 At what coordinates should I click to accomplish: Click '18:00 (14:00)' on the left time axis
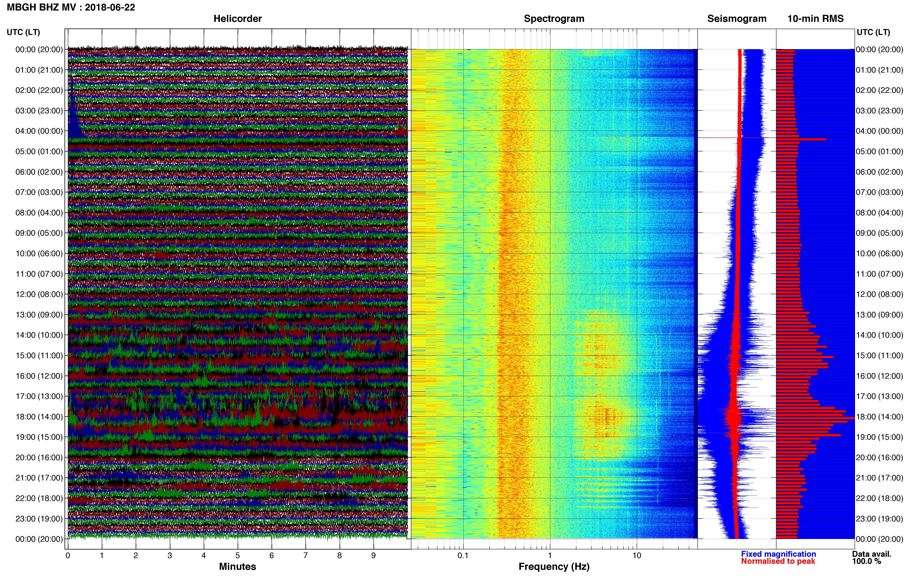tap(39, 417)
